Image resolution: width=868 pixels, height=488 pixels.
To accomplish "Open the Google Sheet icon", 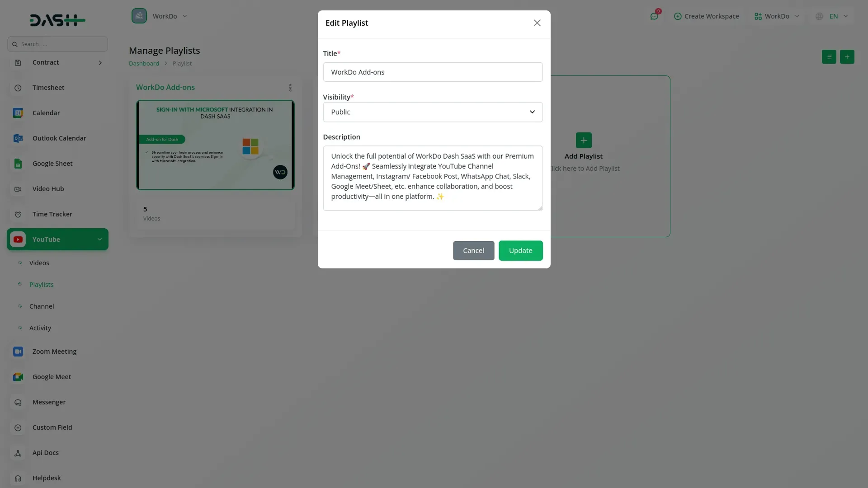I will (18, 164).
